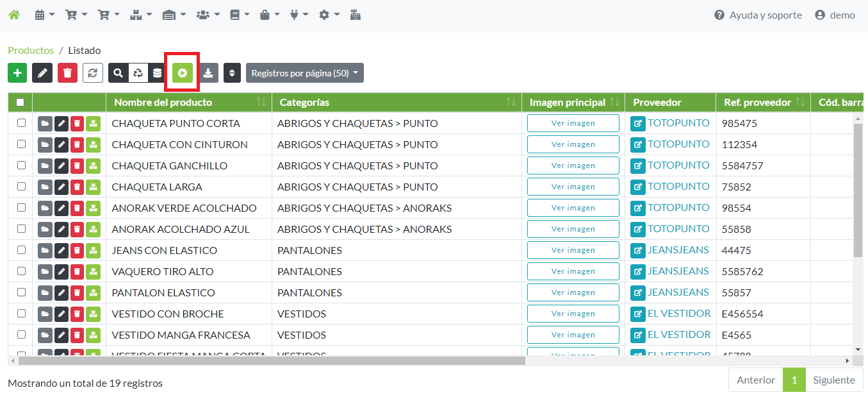The image size is (868, 397).
Task: Open search with the magnifier icon
Action: pyautogui.click(x=118, y=73)
